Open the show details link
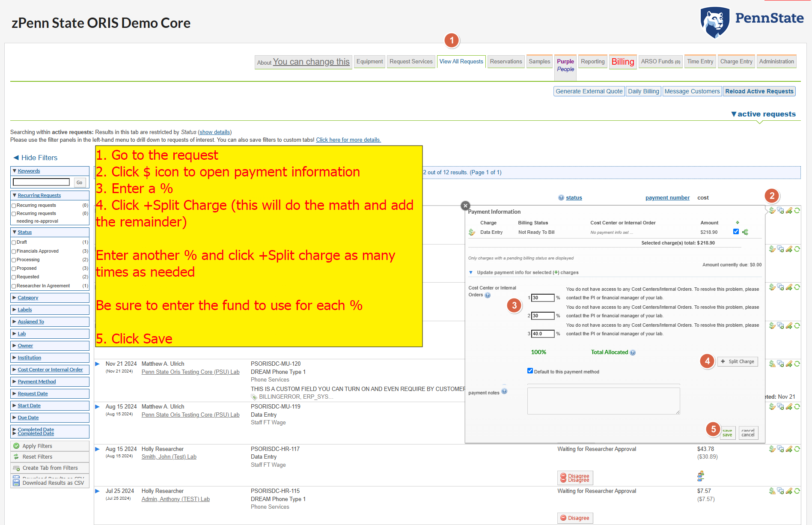The width and height of the screenshot is (812, 525). 214,132
